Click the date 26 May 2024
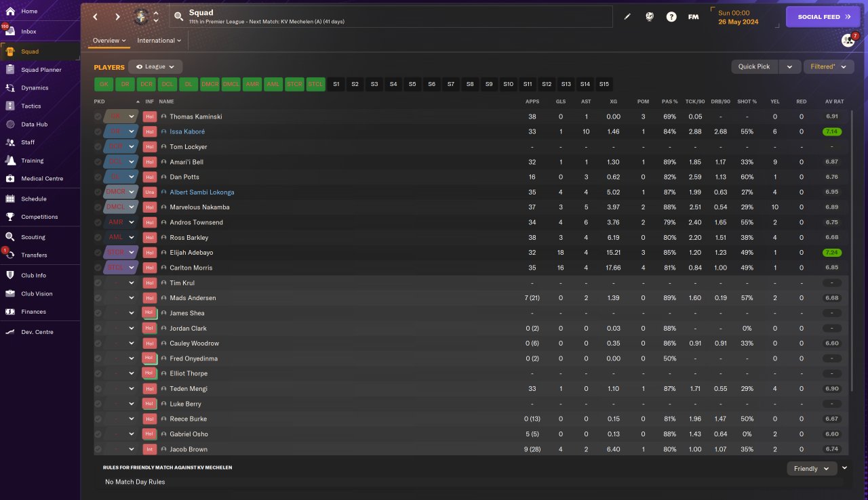This screenshot has width=868, height=500. [x=739, y=22]
